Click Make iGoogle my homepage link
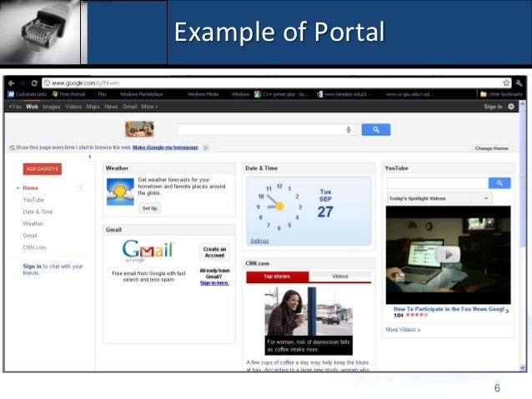Viewport: 532px width, 399px height. (165, 147)
